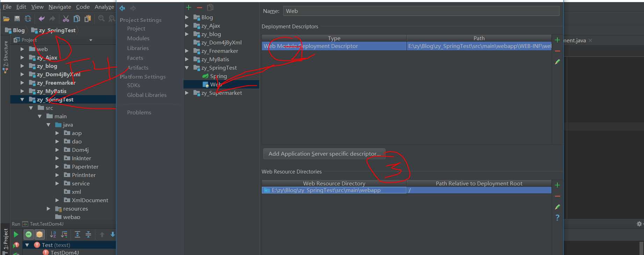Click Expand All icon in Run panel
The height and width of the screenshot is (255, 644).
pos(78,234)
